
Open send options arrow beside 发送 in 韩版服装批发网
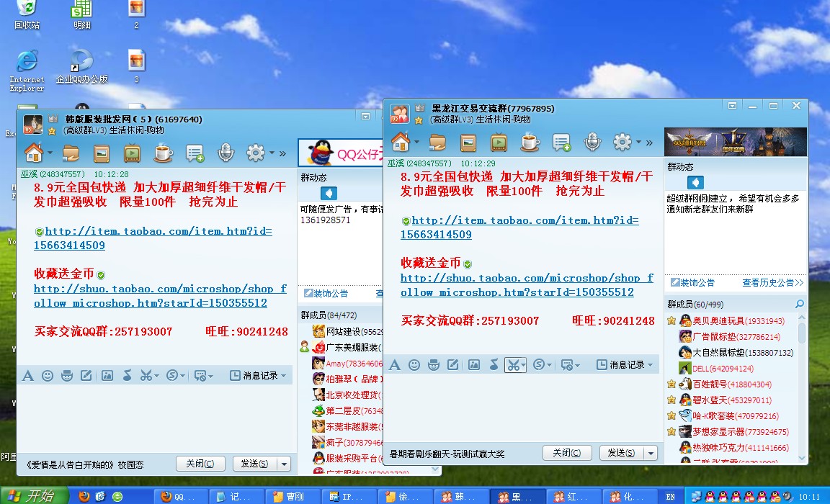click(x=285, y=464)
